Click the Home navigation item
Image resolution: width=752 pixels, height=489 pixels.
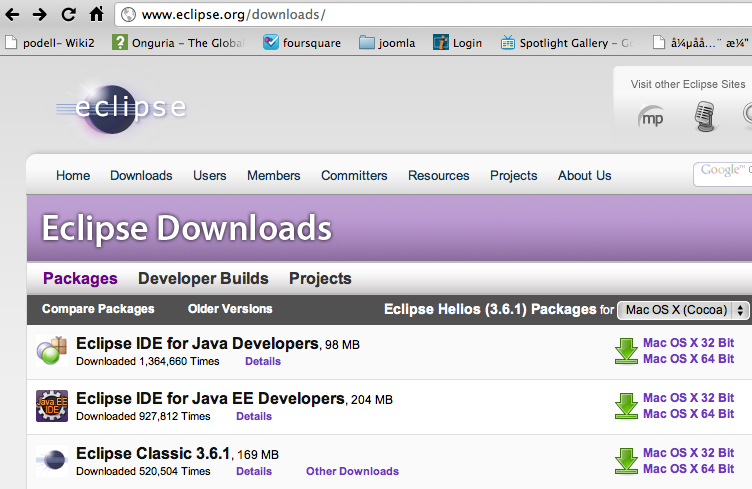[x=73, y=175]
